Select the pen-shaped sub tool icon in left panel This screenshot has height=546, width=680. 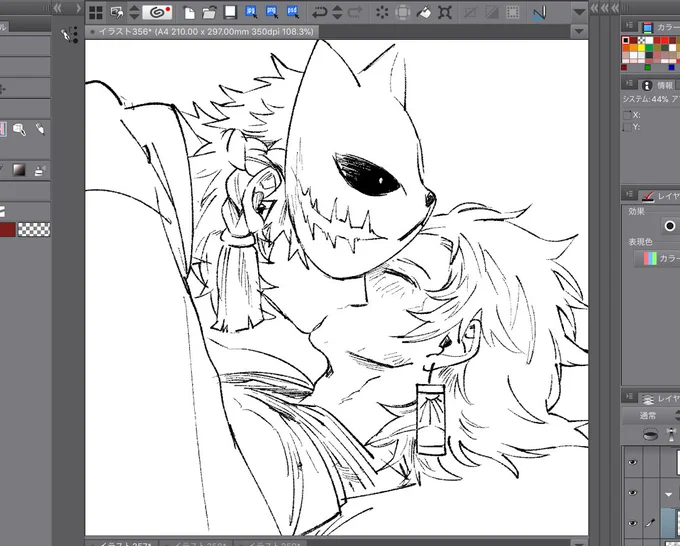(x=40, y=129)
